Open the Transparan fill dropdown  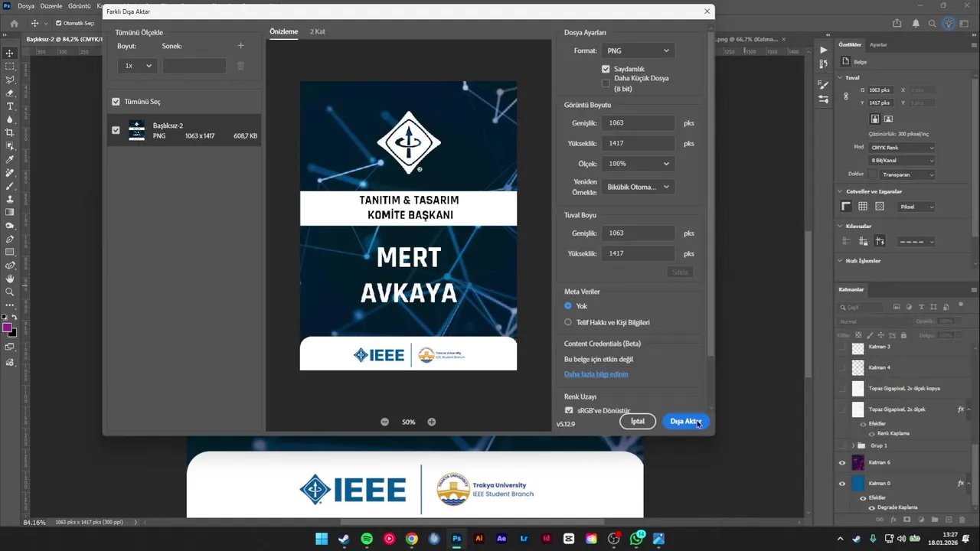click(x=908, y=174)
